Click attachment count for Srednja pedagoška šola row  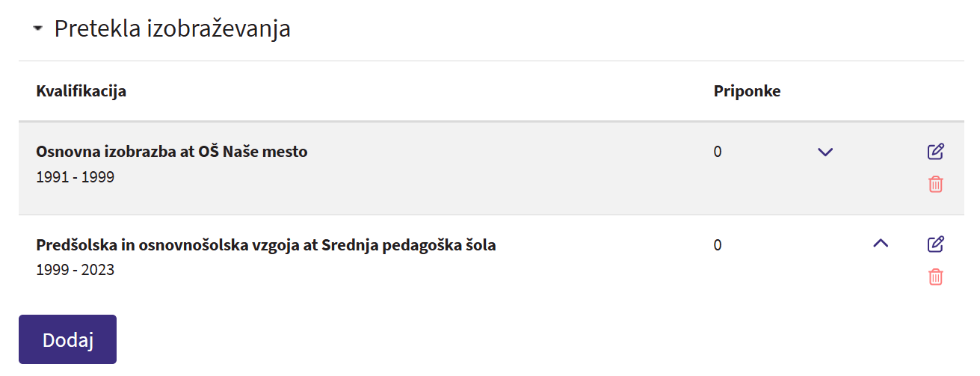coord(718,245)
